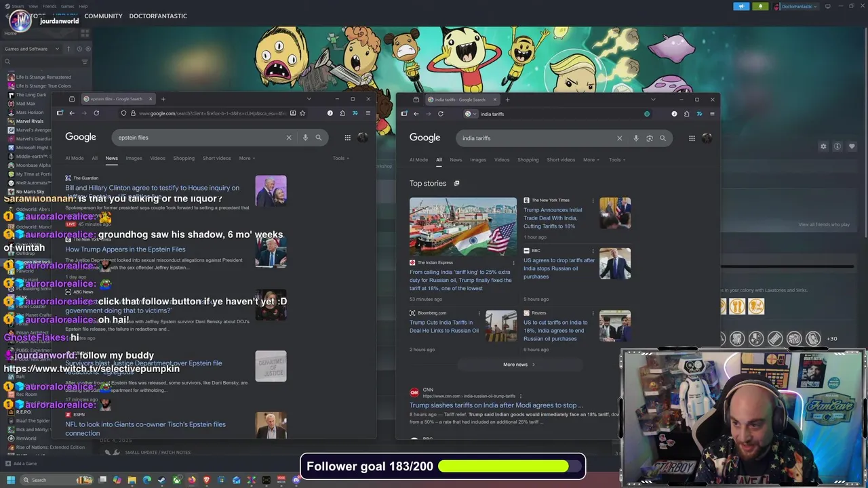Screen dimensions: 868x488
Task: Open Google apps grid in india tariffs window
Action: click(x=692, y=138)
